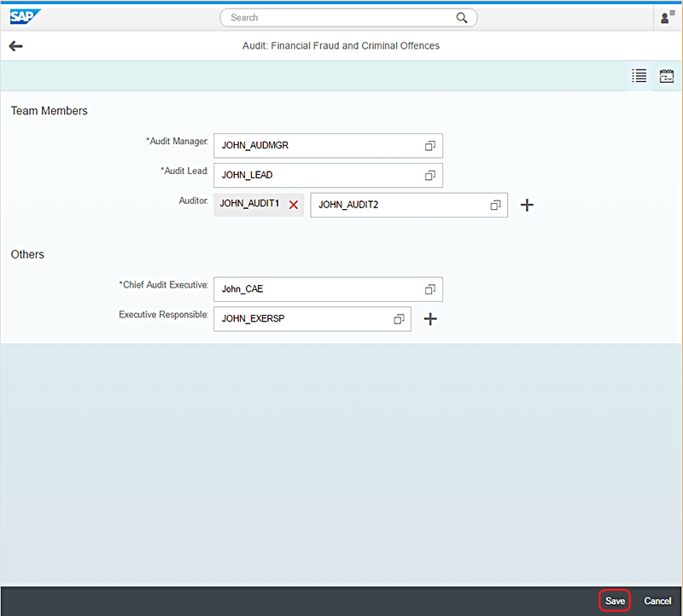Add another Auditor with the plus icon
The width and height of the screenshot is (683, 616).
pos(527,205)
